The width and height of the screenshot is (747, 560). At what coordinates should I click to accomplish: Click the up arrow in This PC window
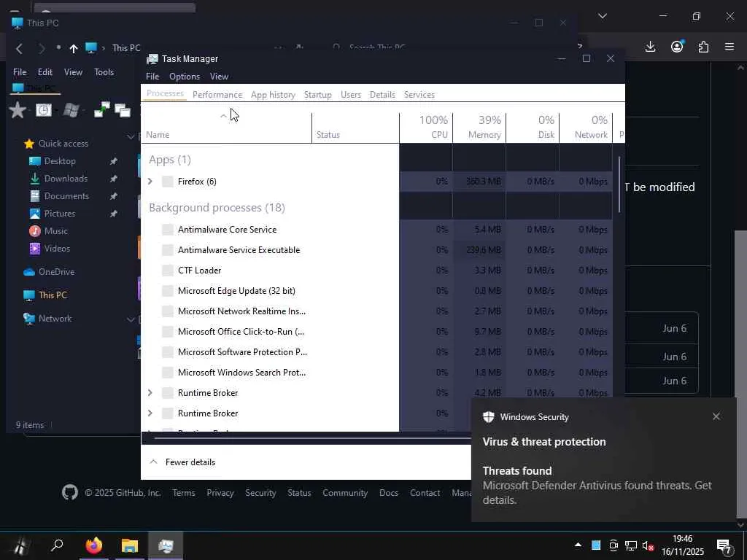[x=74, y=48]
